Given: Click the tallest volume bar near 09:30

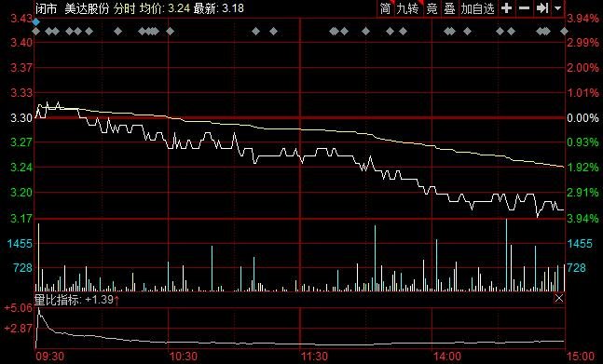Looking at the screenshot, I should [38, 257].
